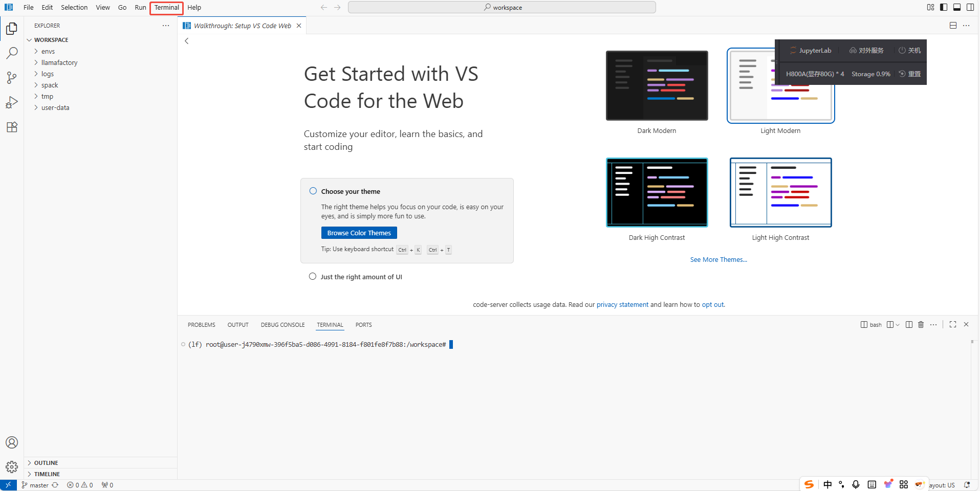Click the workspace search command box
This screenshot has width=980, height=491.
[x=502, y=8]
